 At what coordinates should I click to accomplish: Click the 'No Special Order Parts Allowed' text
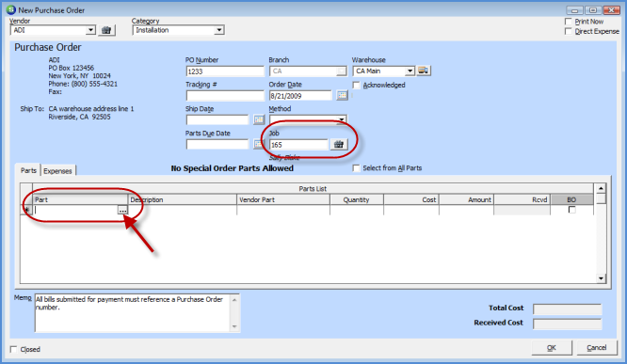pos(232,168)
